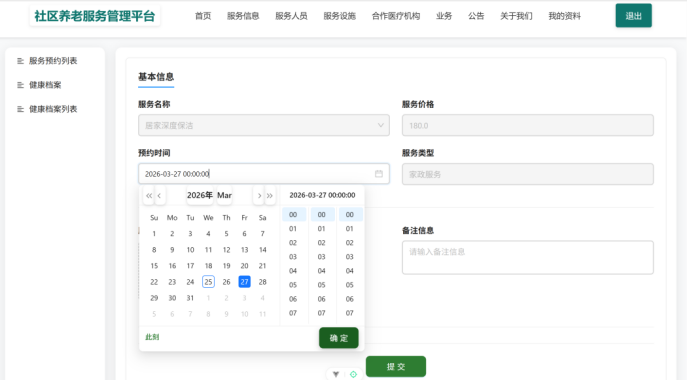The width and height of the screenshot is (687, 380).
Task: Expand the 服务名称 dropdown arrow
Action: [380, 125]
